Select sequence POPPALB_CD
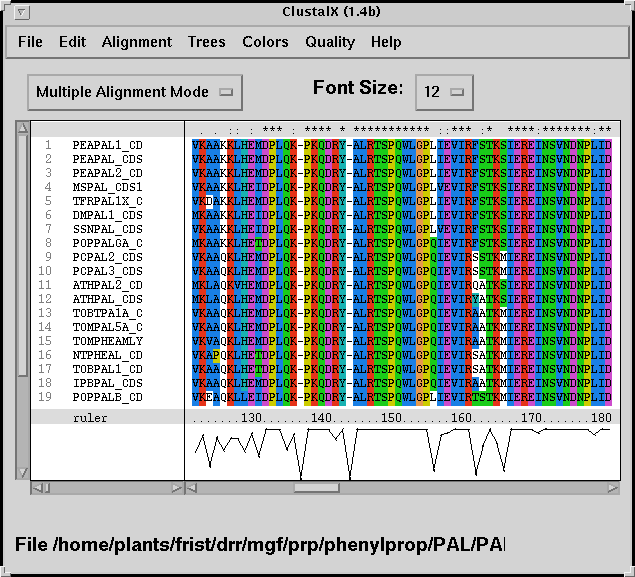The image size is (635, 577). point(107,397)
